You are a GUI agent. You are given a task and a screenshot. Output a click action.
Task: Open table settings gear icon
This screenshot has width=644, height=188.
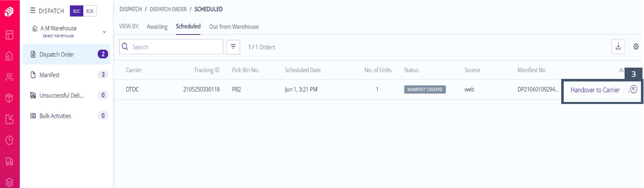pyautogui.click(x=636, y=47)
